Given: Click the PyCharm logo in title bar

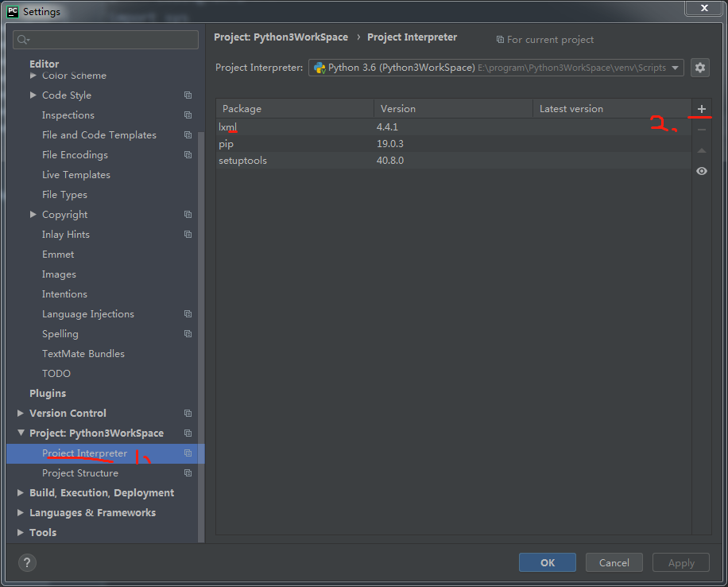Looking at the screenshot, I should [x=13, y=12].
